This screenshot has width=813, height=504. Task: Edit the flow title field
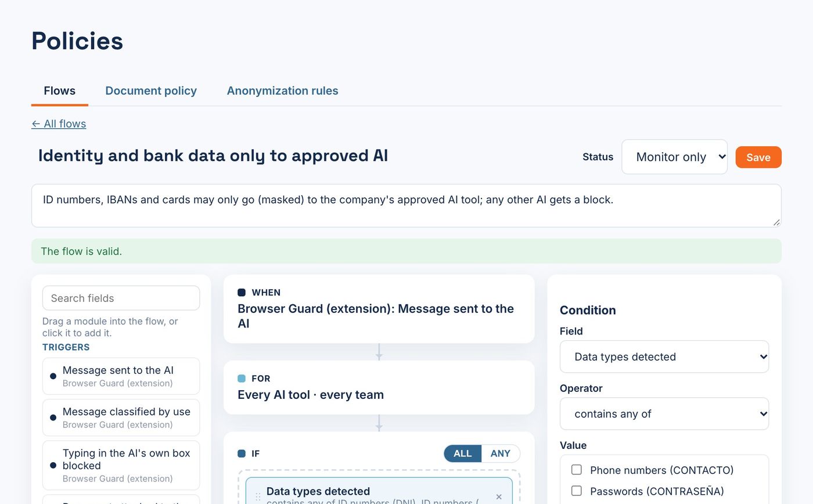pyautogui.click(x=213, y=156)
